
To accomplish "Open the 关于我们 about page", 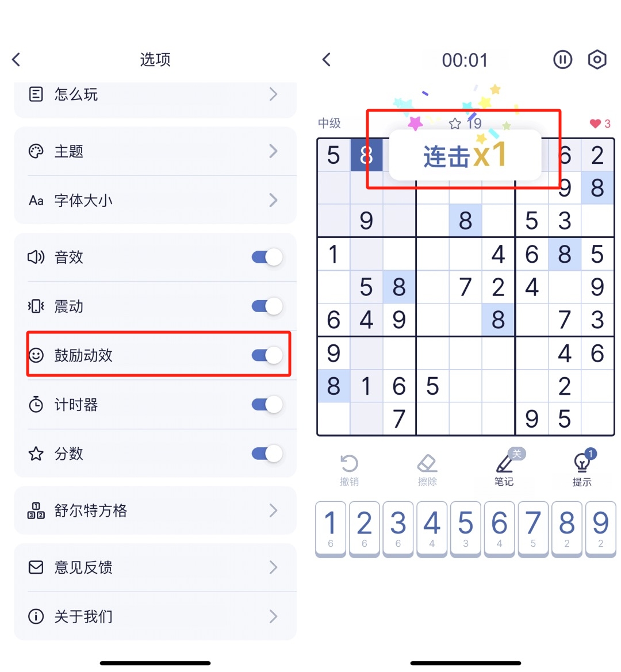I will click(x=155, y=616).
